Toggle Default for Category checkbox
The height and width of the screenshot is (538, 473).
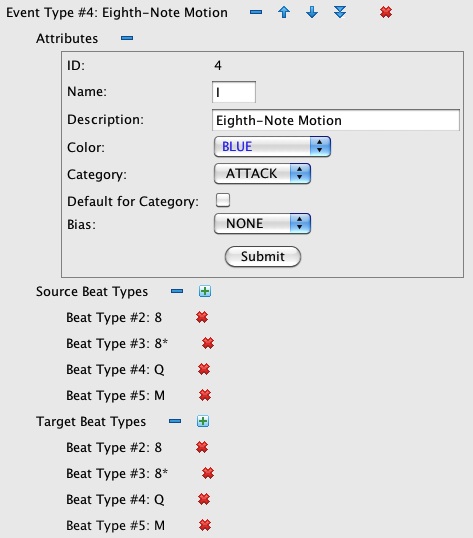[223, 200]
